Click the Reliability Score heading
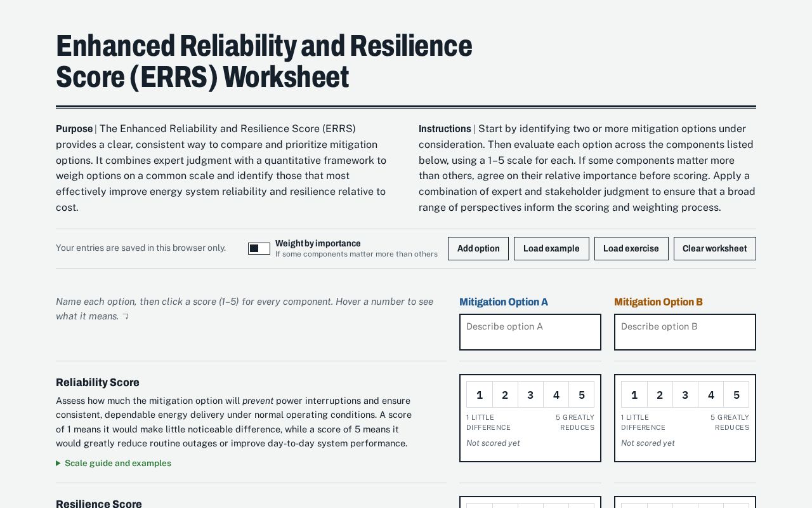Viewport: 812px width, 508px height. coord(98,382)
